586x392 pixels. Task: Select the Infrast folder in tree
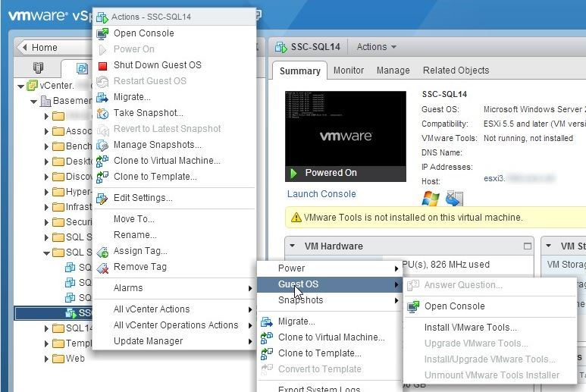coord(73,207)
